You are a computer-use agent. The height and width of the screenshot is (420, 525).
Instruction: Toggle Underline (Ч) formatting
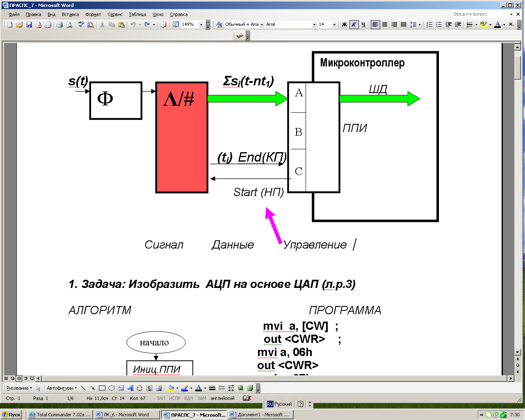(363, 25)
